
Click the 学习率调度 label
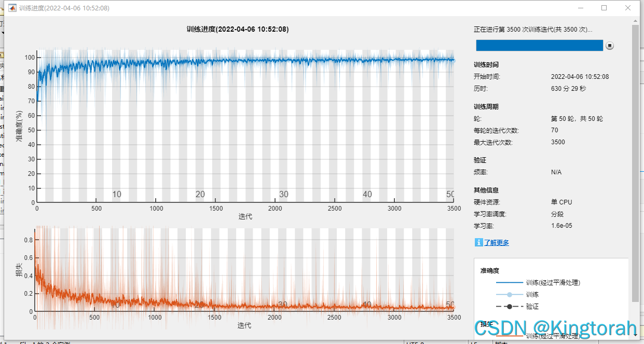(x=490, y=214)
